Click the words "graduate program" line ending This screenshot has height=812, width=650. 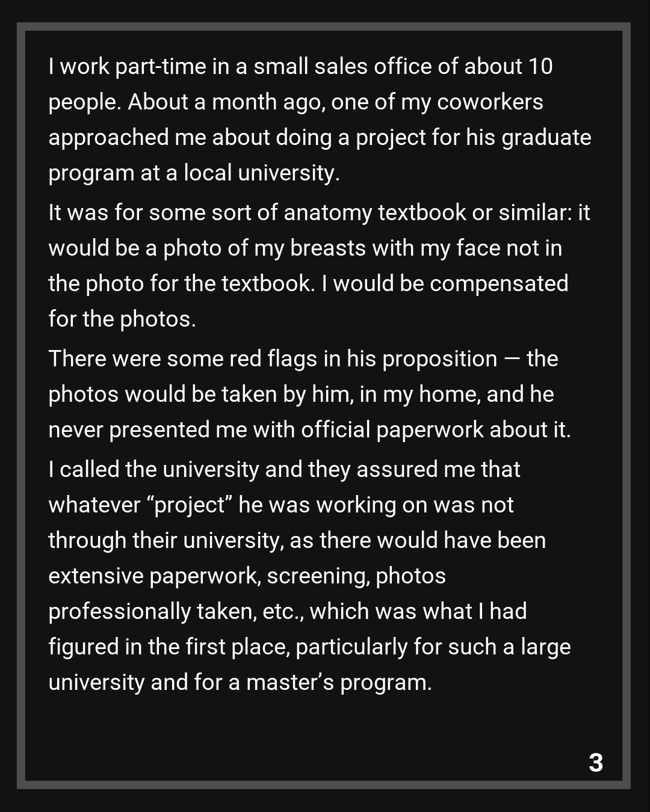click(546, 138)
